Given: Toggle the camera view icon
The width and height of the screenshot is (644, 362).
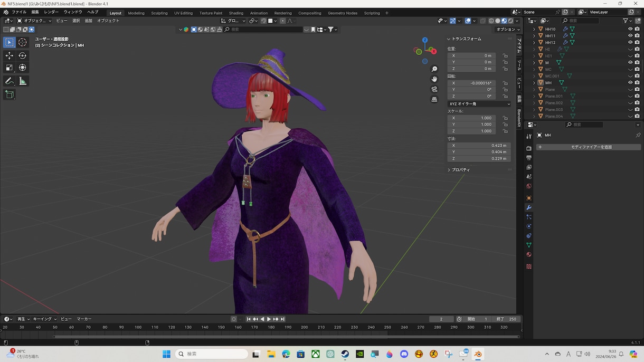Looking at the screenshot, I should click(434, 89).
